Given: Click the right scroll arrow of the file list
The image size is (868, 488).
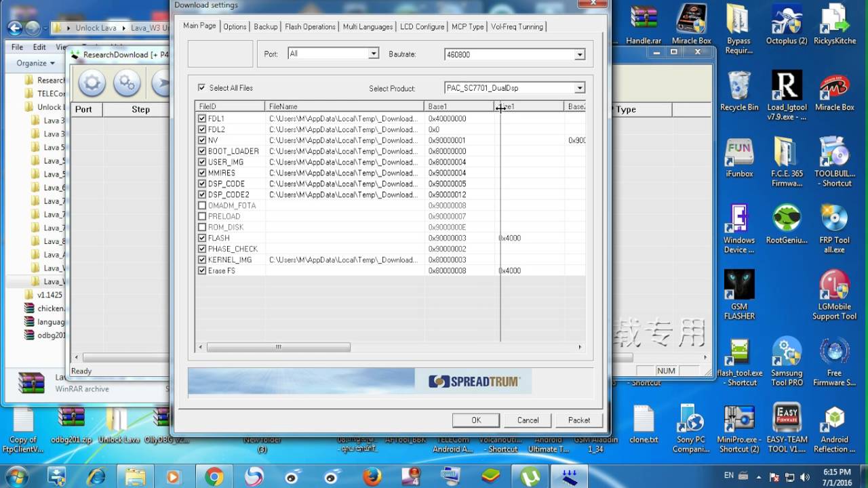Looking at the screenshot, I should click(x=580, y=347).
